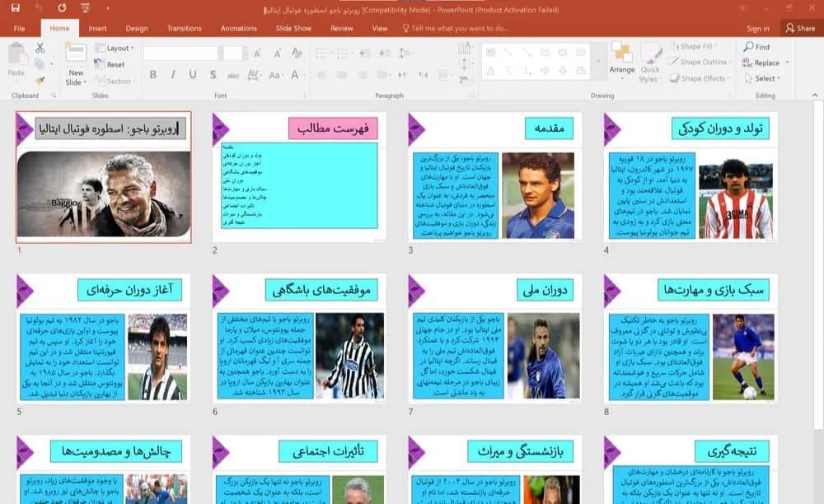Click the Save icon in the title bar
This screenshot has width=824, height=504.
[15, 8]
